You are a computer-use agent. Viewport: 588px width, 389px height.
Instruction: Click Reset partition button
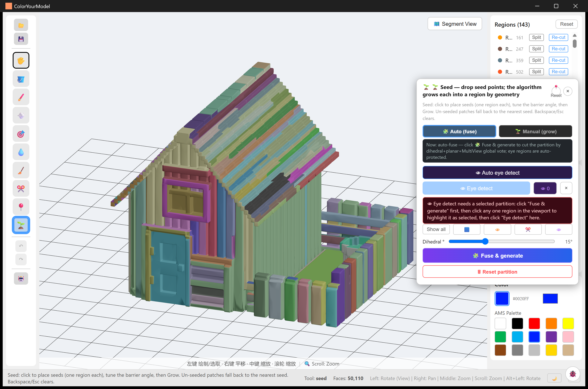tap(497, 272)
